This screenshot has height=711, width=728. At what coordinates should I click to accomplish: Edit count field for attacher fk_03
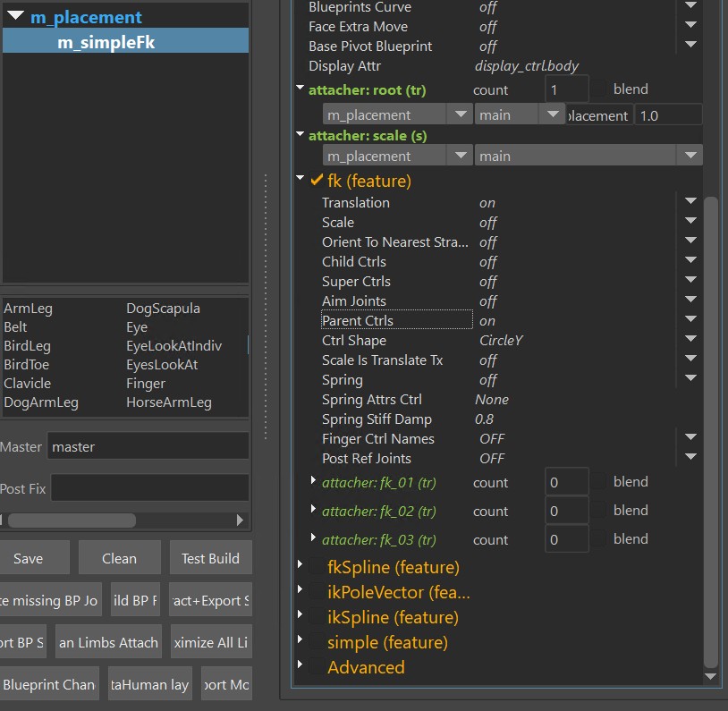(567, 539)
